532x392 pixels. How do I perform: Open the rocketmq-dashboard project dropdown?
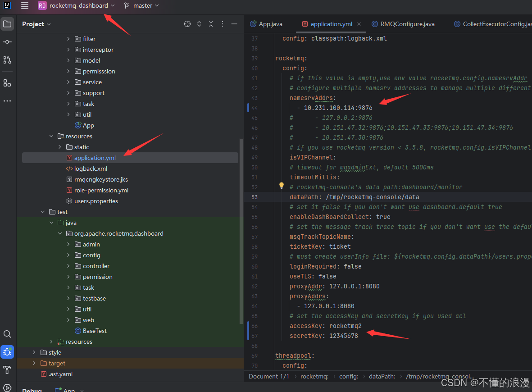(76, 5)
